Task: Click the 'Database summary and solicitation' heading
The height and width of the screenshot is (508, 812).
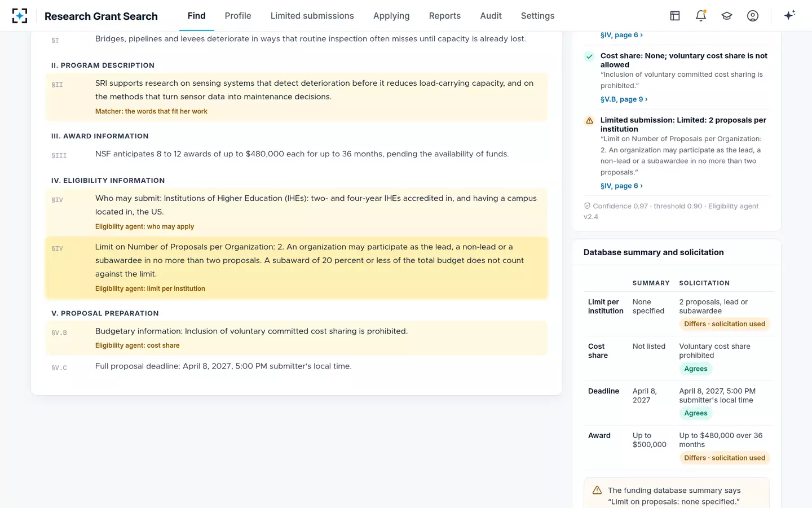Action: (x=654, y=252)
